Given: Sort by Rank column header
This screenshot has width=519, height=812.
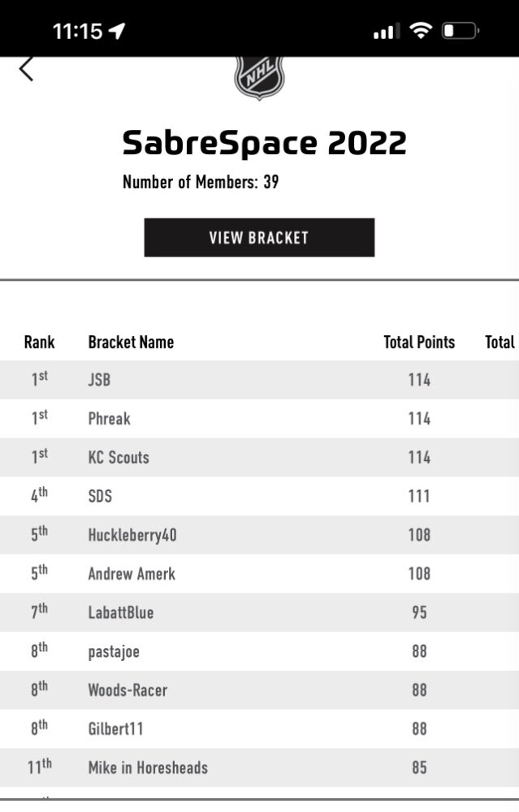Looking at the screenshot, I should click(x=39, y=343).
